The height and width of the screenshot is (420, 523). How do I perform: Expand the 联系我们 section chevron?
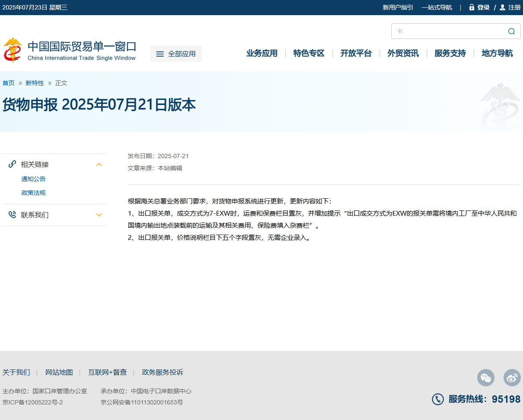pos(99,215)
